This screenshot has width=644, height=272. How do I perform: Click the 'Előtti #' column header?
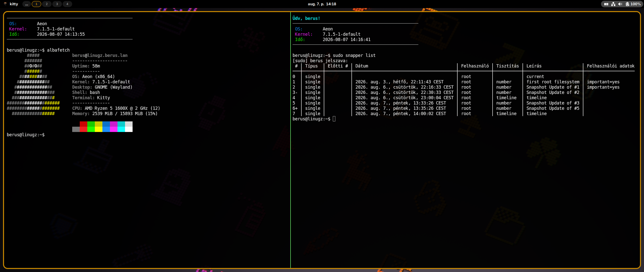pos(338,66)
